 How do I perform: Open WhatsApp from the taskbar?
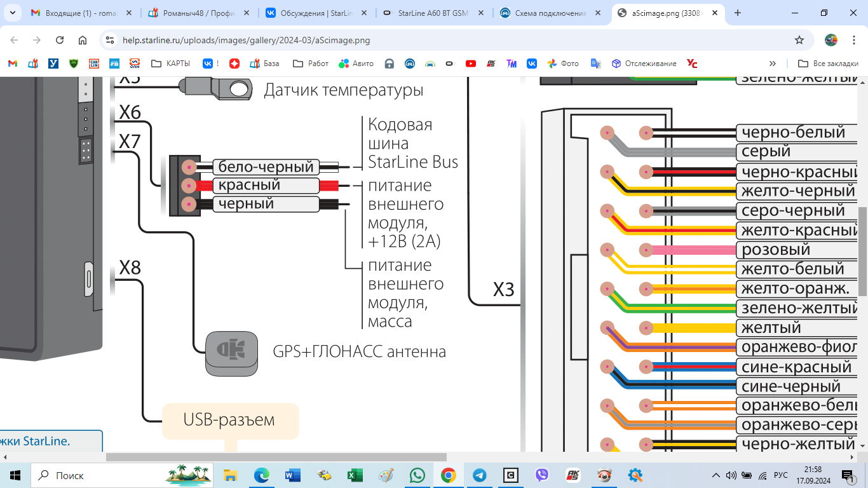pyautogui.click(x=417, y=475)
